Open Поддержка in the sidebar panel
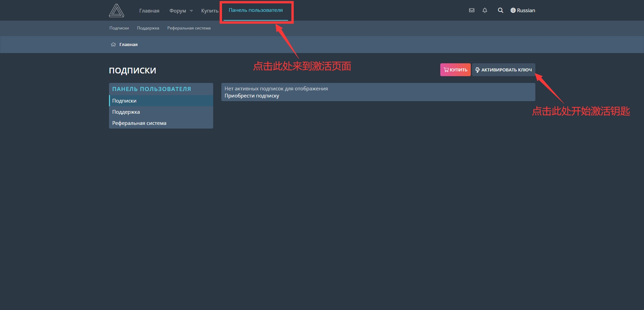The width and height of the screenshot is (644, 310). 126,112
